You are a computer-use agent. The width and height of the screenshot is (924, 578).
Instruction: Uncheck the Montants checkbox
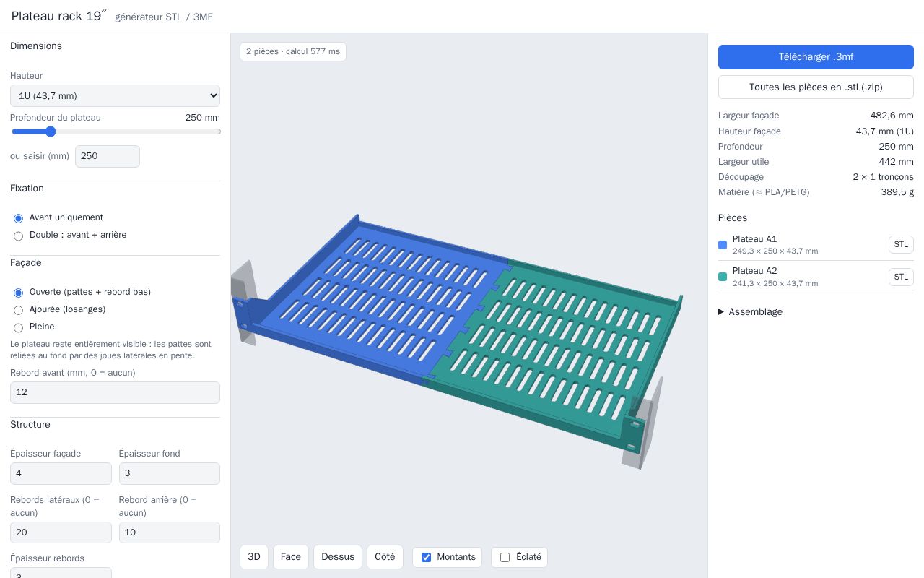coord(426,557)
